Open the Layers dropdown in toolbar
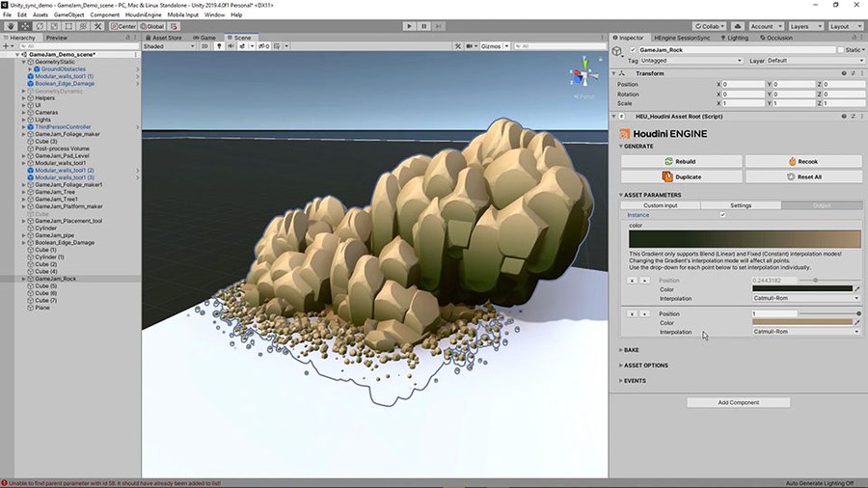The width and height of the screenshot is (868, 488). (x=805, y=26)
